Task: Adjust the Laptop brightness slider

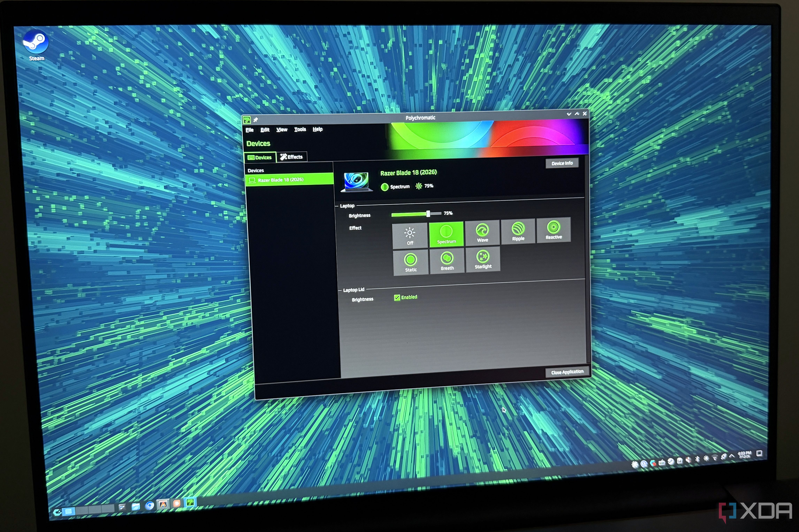Action: (x=416, y=214)
